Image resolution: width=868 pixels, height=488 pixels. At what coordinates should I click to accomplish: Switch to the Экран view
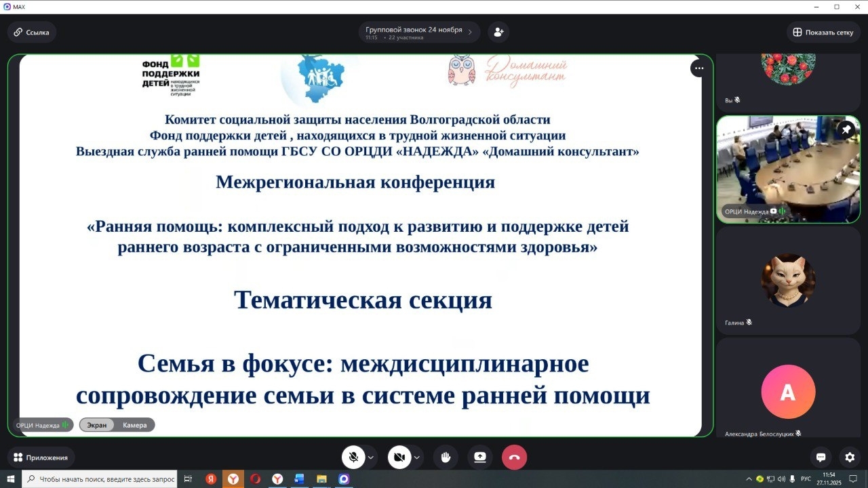[x=96, y=425]
